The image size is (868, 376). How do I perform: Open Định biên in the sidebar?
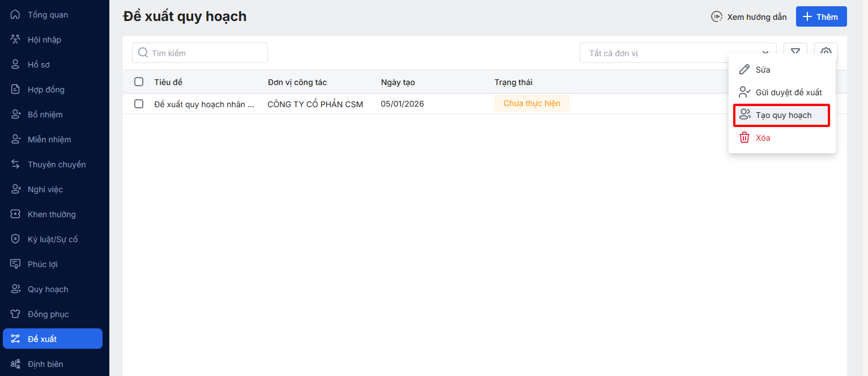[45, 364]
